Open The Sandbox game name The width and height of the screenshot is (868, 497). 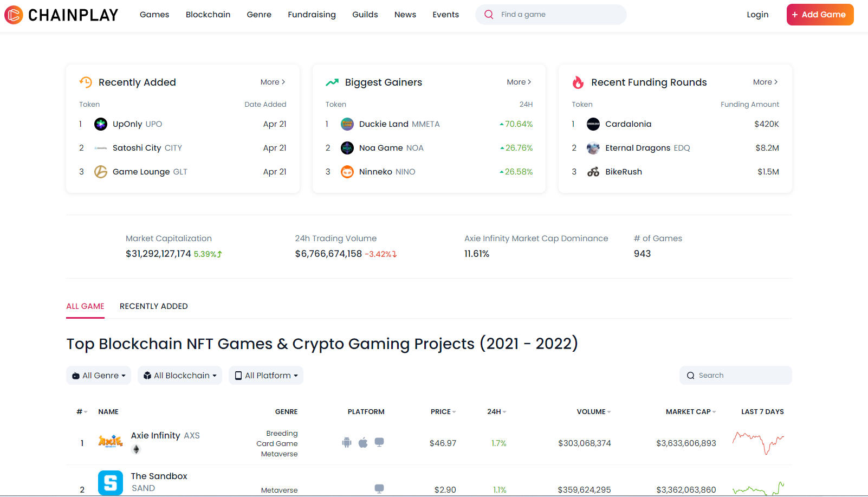point(159,476)
